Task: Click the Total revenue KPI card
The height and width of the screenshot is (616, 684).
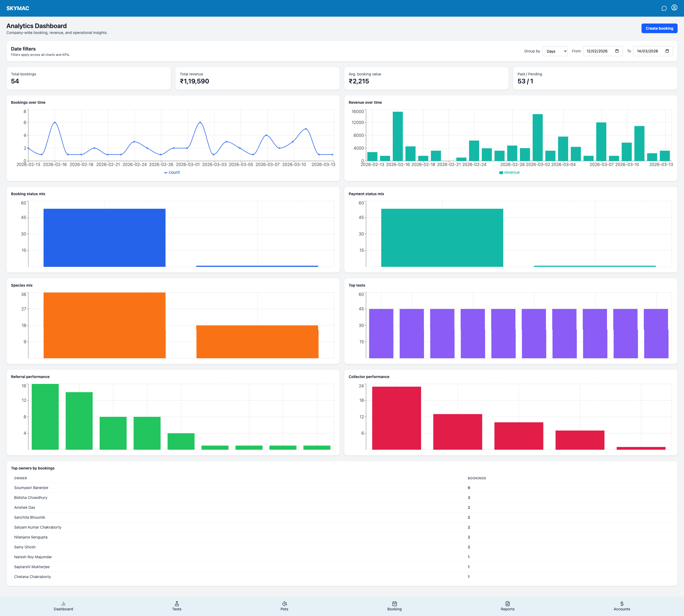Action: point(257,78)
